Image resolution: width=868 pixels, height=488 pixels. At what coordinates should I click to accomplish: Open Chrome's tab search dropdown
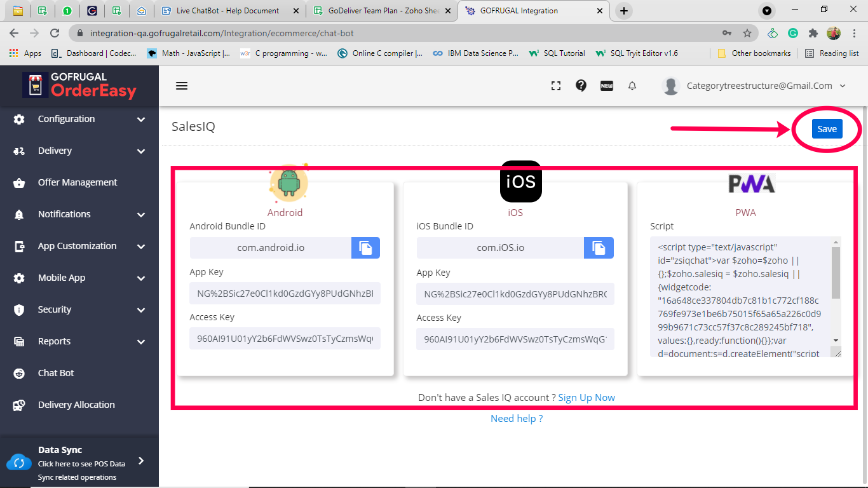coord(767,11)
